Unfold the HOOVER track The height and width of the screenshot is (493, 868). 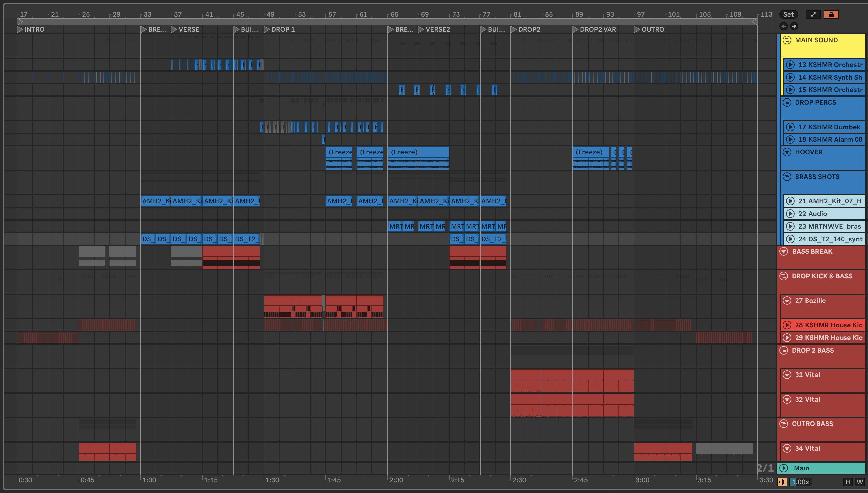point(787,152)
